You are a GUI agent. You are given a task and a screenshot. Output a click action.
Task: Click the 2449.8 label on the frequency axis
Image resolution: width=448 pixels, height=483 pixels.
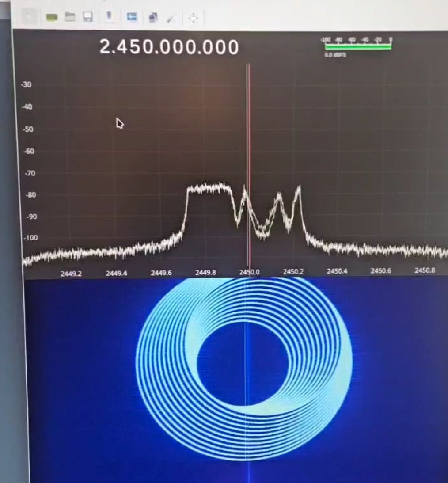205,273
